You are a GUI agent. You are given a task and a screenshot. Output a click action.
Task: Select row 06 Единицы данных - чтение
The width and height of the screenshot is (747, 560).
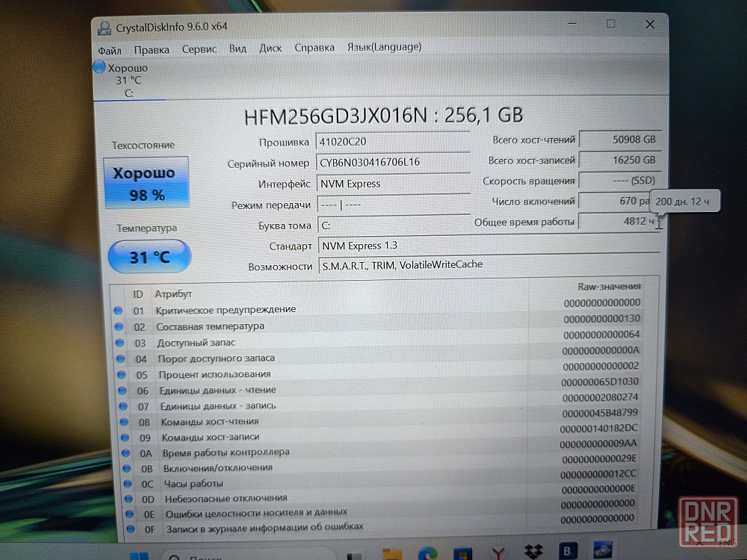point(381,386)
